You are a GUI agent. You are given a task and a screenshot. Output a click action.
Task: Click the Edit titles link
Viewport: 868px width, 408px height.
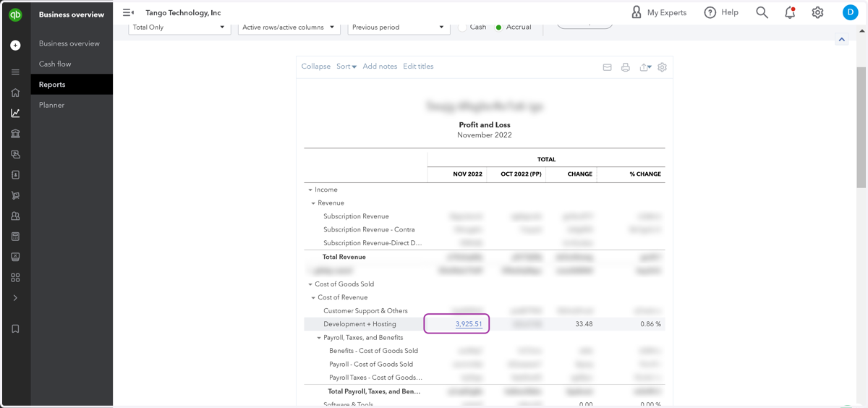click(418, 67)
